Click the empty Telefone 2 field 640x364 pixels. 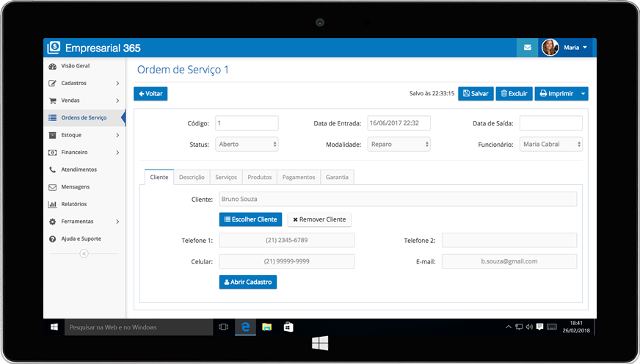coord(509,241)
